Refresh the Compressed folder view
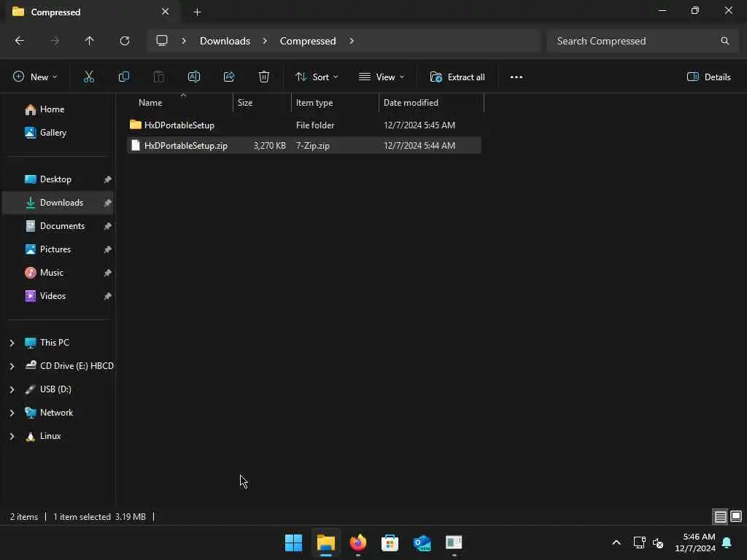This screenshot has height=560, width=747. click(x=125, y=41)
